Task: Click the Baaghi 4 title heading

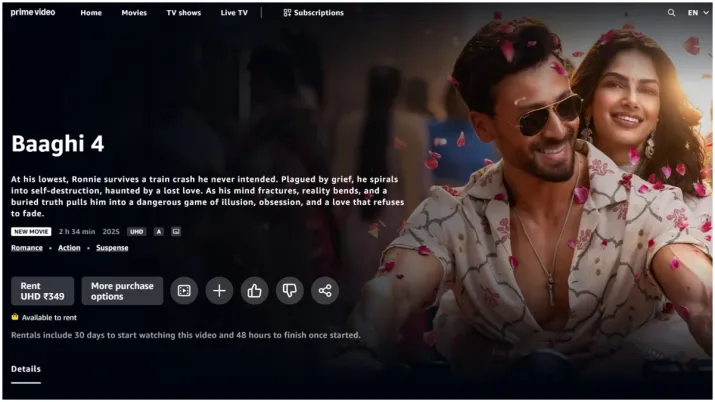Action: click(x=58, y=144)
